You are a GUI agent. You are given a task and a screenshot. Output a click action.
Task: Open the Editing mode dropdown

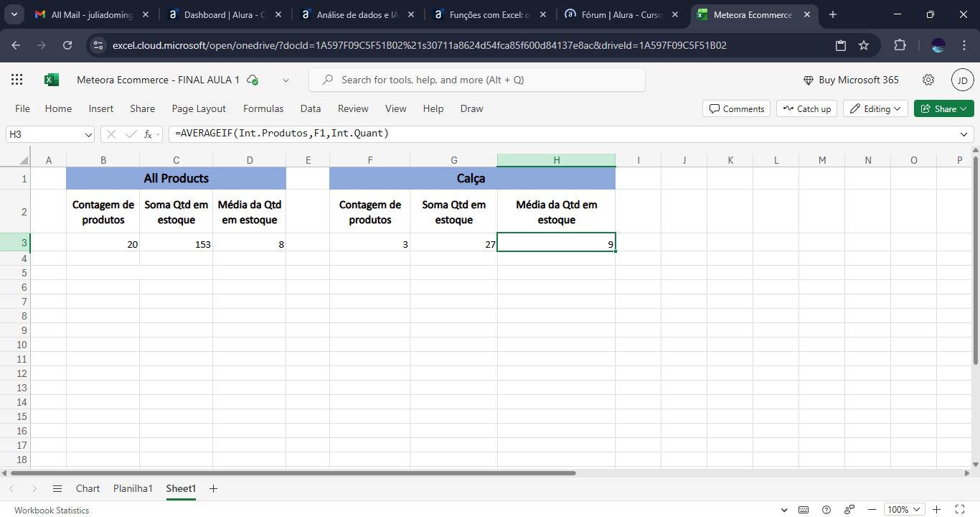[875, 108]
